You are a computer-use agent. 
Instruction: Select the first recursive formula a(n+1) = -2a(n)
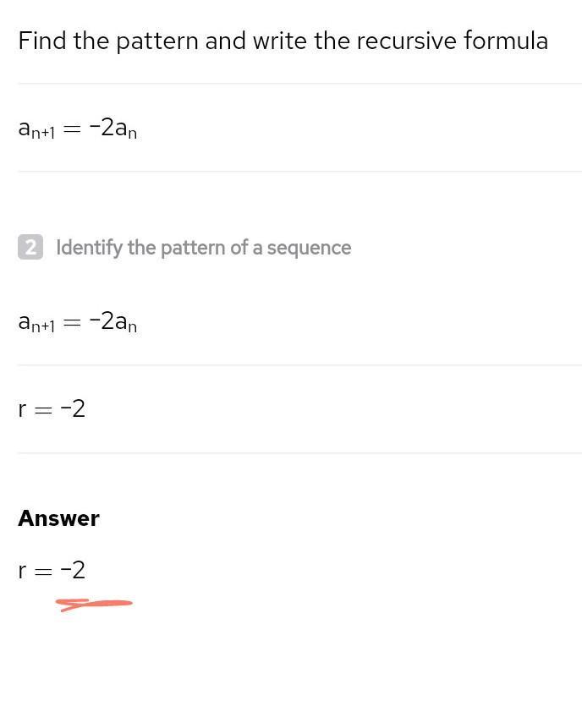[78, 129]
